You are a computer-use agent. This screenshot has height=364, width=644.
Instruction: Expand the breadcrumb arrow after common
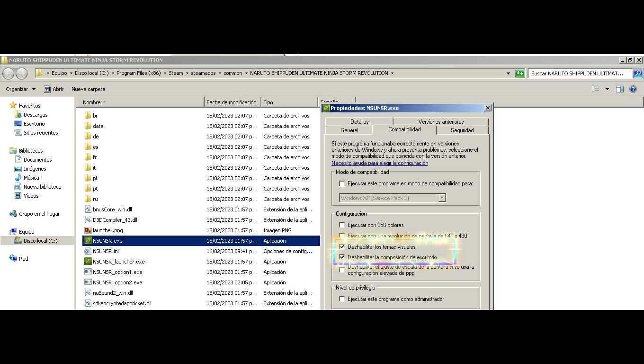pyautogui.click(x=246, y=73)
